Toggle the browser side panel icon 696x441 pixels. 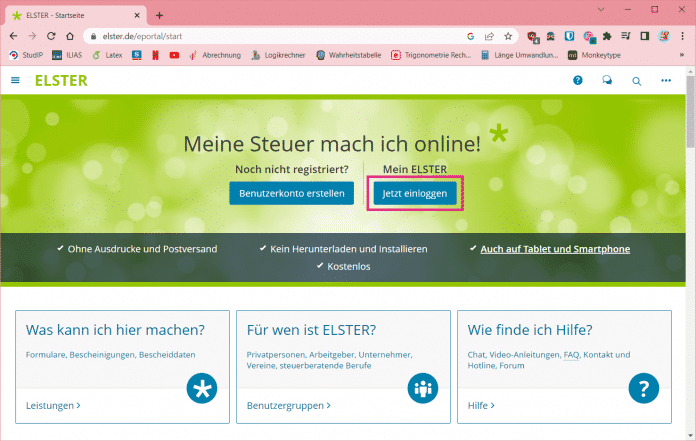click(x=645, y=36)
